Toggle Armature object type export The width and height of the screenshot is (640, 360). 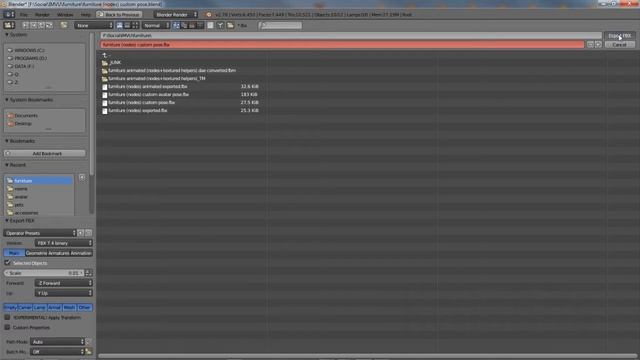(x=54, y=307)
